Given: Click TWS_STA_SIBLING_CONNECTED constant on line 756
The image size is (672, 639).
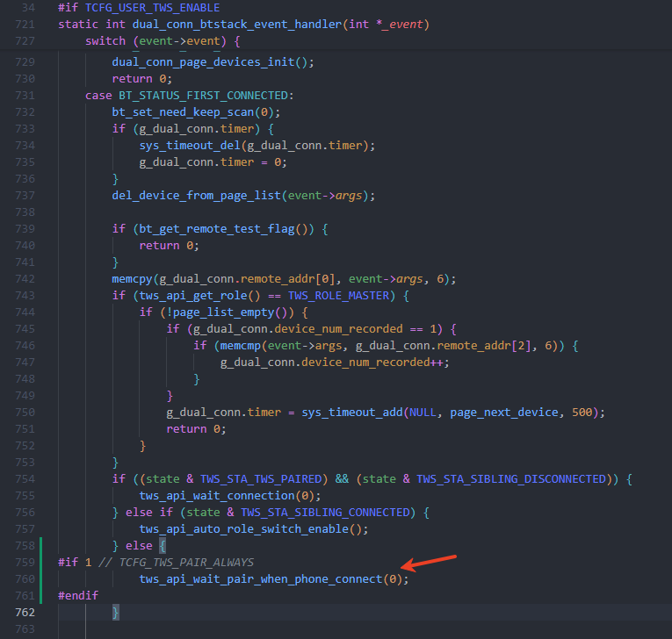Looking at the screenshot, I should click(x=325, y=513).
